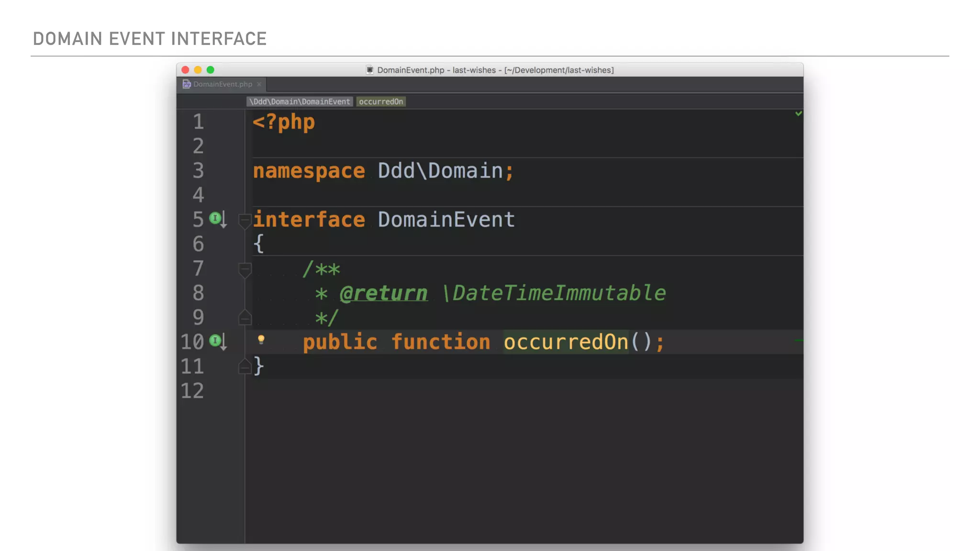
Task: Open implementations gutter icon on line 10
Action: pos(218,342)
